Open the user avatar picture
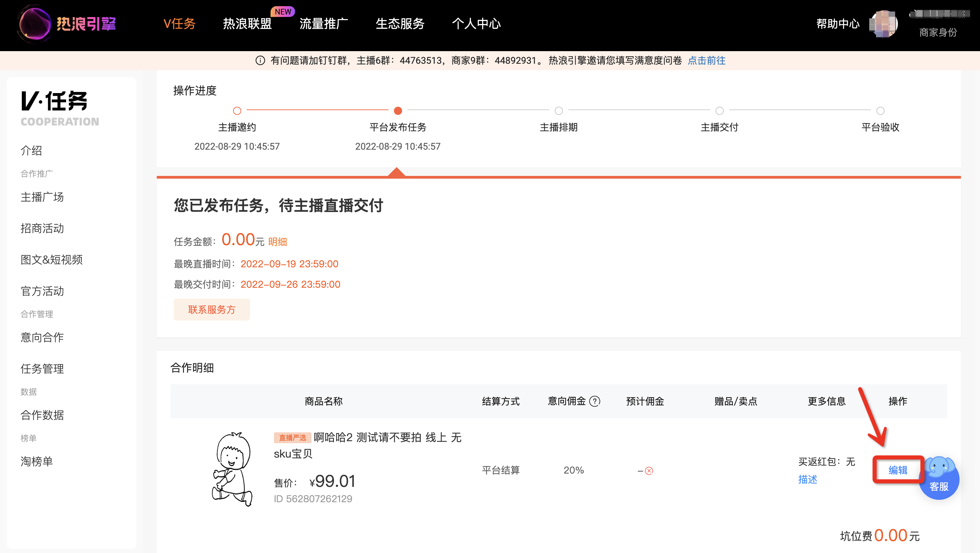This screenshot has width=980, height=553. coord(883,24)
